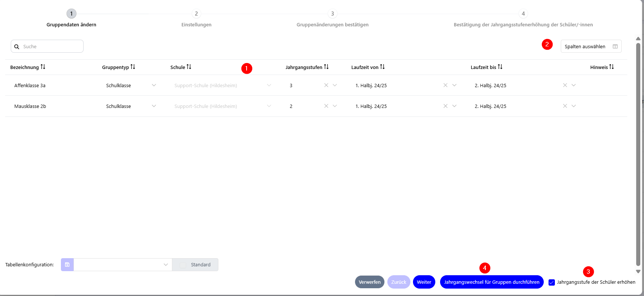This screenshot has height=296, width=644.
Task: Click the Verwerfen button
Action: (x=370, y=282)
